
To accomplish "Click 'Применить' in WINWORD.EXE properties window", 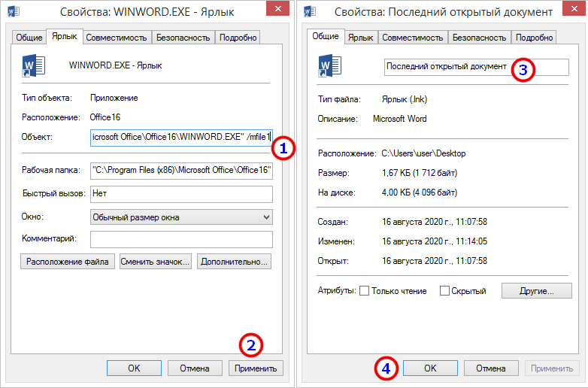I will point(256,368).
